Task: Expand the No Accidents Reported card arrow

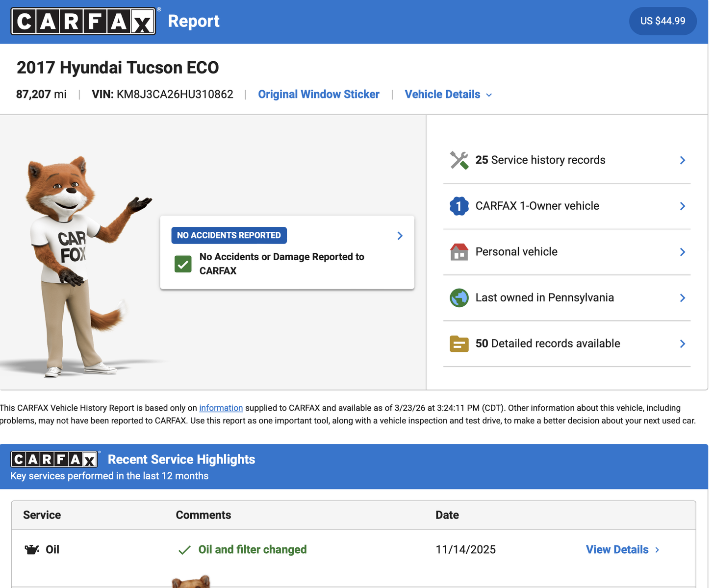Action: [x=400, y=236]
